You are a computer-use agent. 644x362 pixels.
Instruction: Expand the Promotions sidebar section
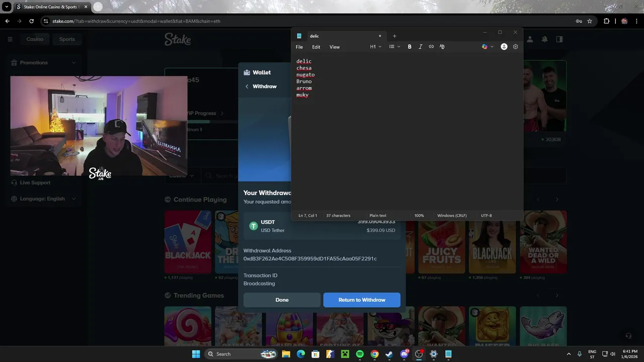coord(73,63)
